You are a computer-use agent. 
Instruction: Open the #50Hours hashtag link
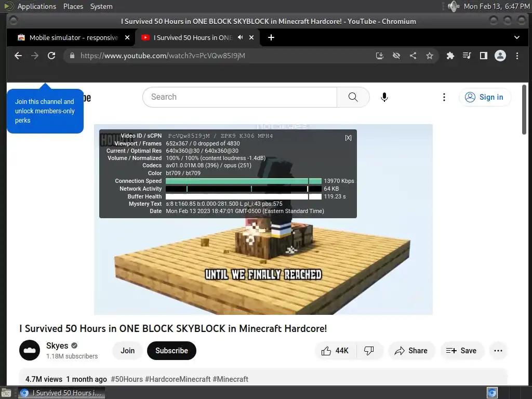(127, 379)
